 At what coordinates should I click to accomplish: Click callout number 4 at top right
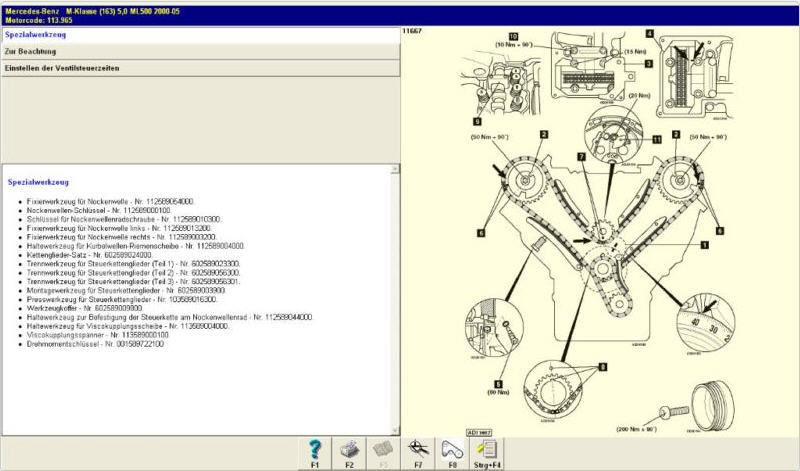point(649,33)
